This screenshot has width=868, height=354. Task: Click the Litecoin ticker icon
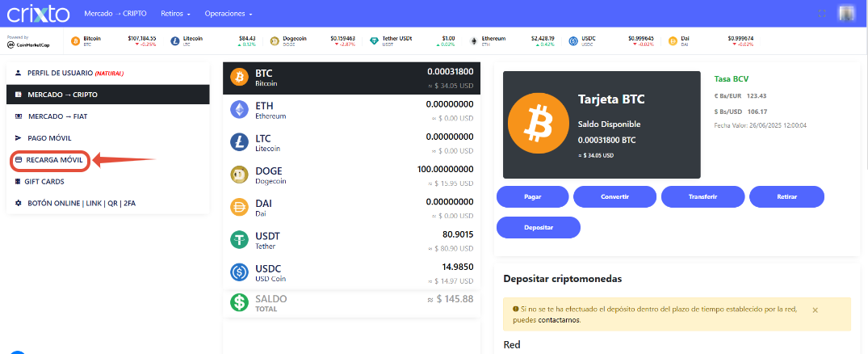175,41
